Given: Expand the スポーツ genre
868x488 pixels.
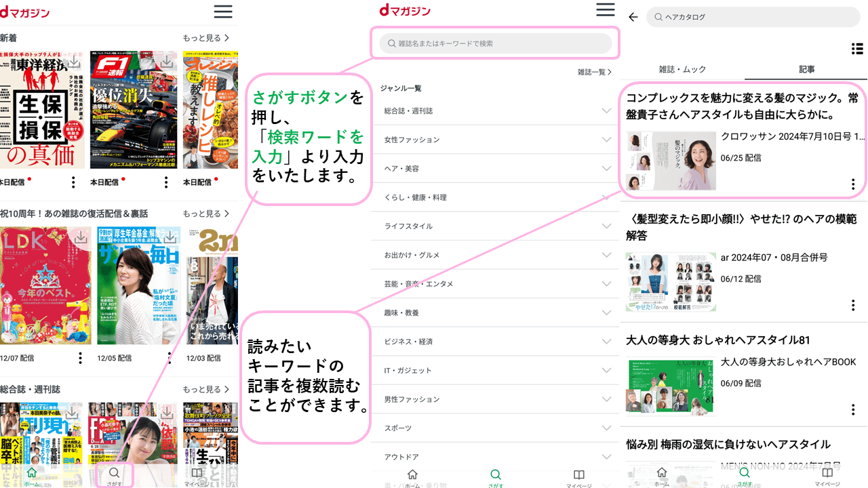Looking at the screenshot, I should click(x=607, y=428).
